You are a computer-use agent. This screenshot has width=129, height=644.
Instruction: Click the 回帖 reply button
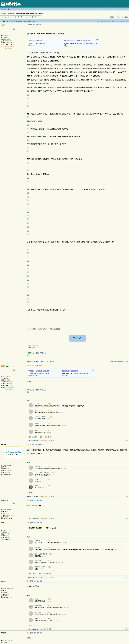[118, 17]
